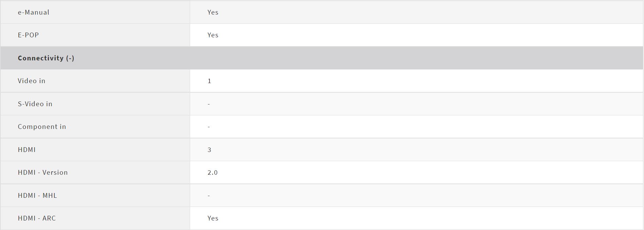644x230 pixels.
Task: Click the 2.0 HDMI version value
Action: click(213, 172)
